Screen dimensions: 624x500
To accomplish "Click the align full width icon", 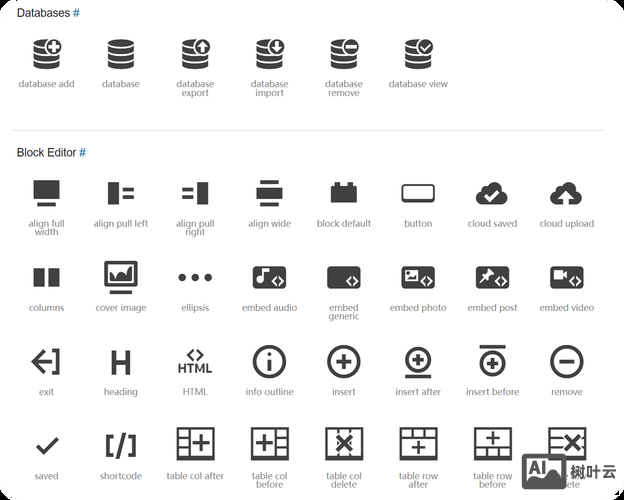I will (x=47, y=193).
